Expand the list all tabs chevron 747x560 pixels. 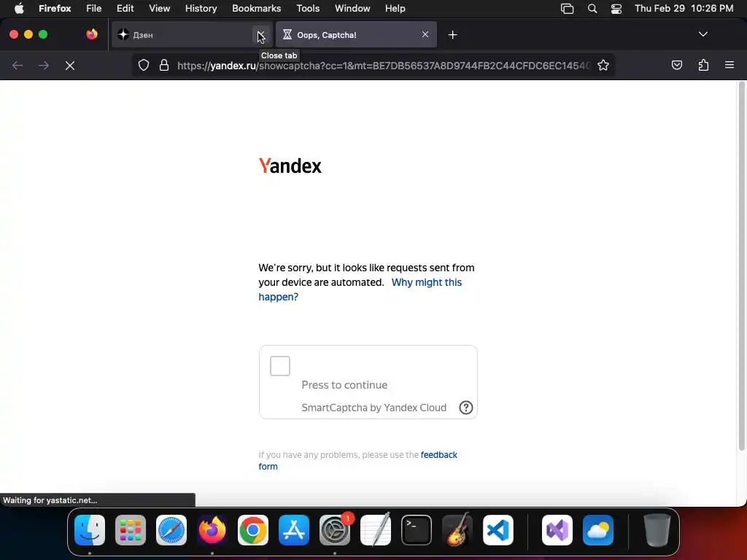pyautogui.click(x=703, y=34)
